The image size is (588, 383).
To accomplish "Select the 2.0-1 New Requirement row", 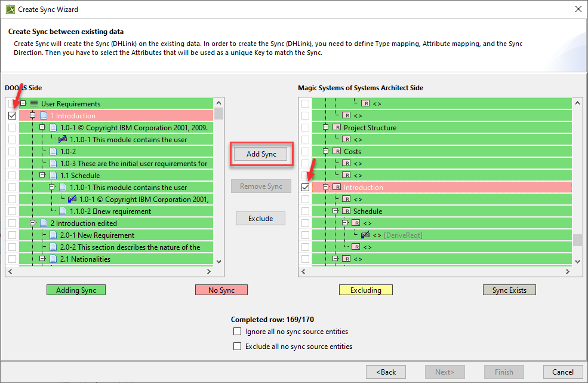I will (119, 235).
